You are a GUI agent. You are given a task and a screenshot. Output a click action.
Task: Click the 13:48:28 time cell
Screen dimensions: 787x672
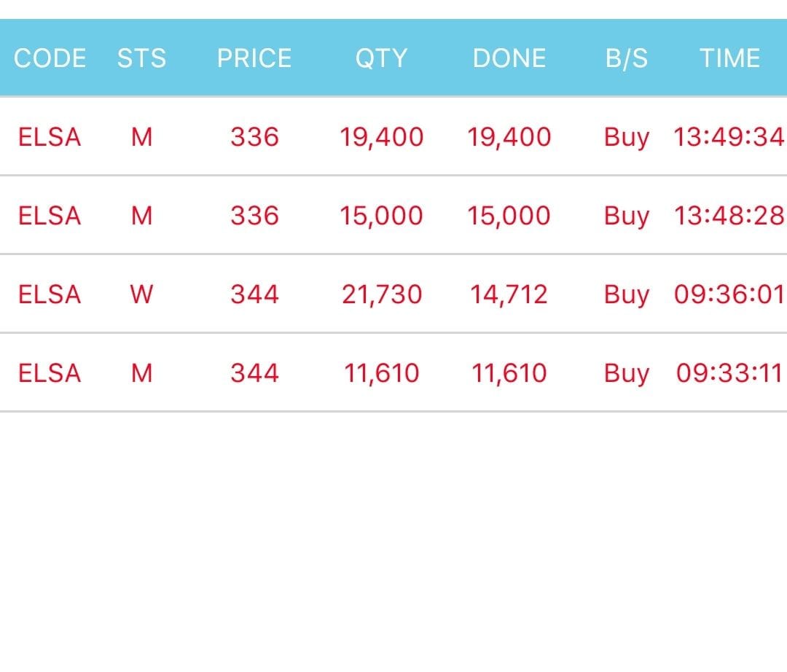729,216
